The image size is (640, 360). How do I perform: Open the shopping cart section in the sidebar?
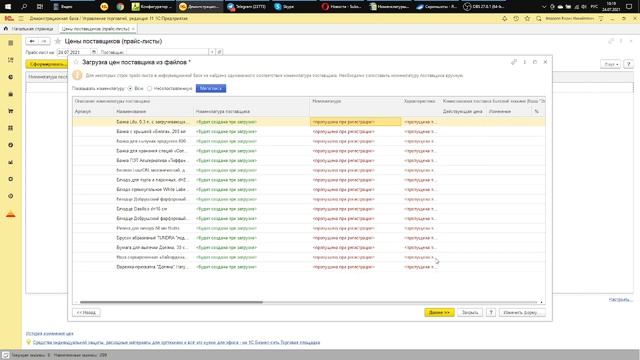[11, 111]
